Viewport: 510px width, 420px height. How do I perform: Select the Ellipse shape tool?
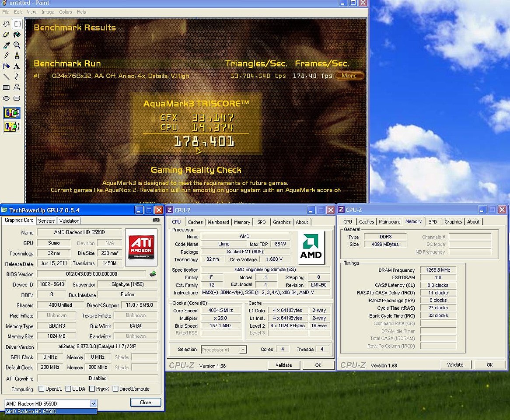point(6,98)
